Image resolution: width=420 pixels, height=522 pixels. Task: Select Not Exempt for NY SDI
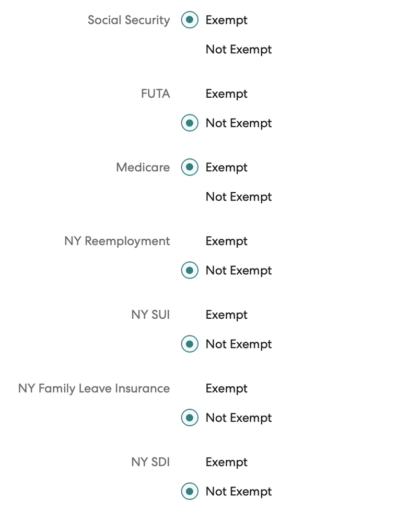point(189,491)
